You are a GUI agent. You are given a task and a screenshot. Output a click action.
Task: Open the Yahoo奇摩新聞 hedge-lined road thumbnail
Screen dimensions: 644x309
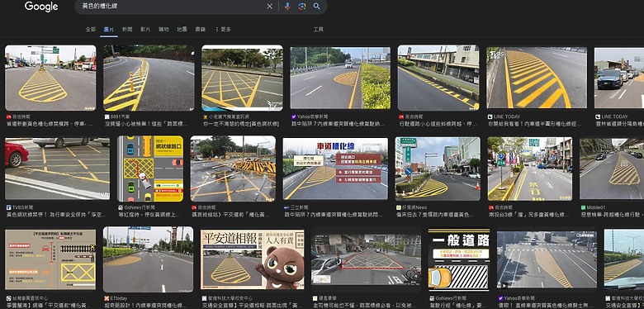coord(340,78)
